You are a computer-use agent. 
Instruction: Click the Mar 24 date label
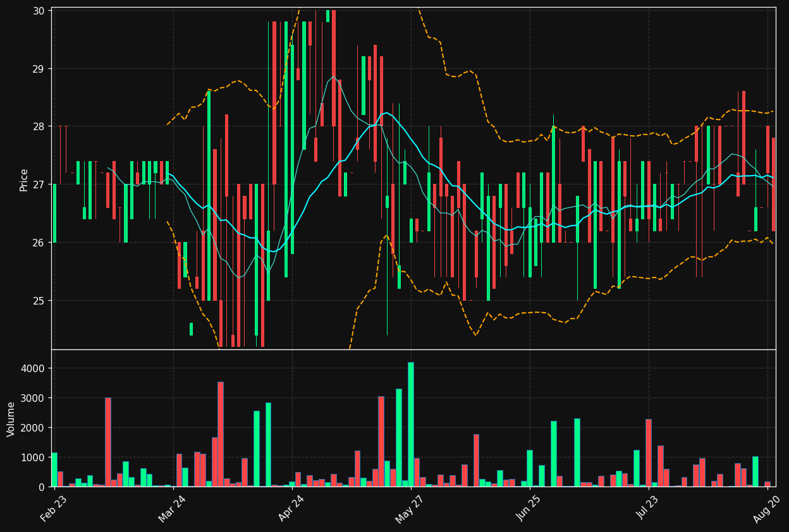173,509
